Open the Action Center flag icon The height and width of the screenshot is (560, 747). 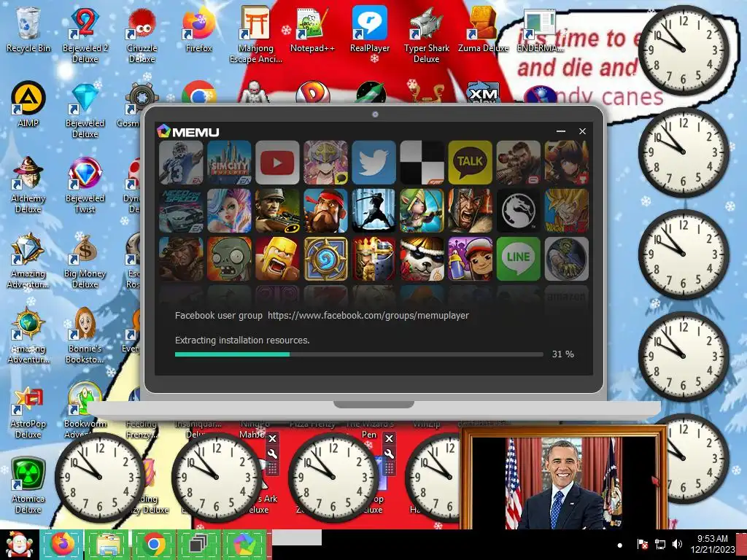click(642, 544)
